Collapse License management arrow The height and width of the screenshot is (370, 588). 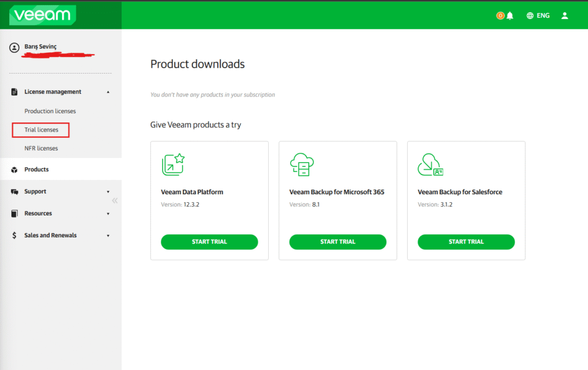[108, 92]
